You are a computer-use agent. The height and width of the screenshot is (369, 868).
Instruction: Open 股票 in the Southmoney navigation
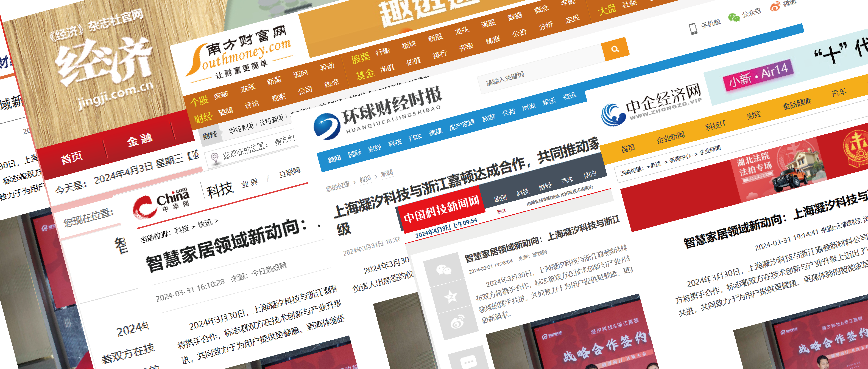coord(361,59)
